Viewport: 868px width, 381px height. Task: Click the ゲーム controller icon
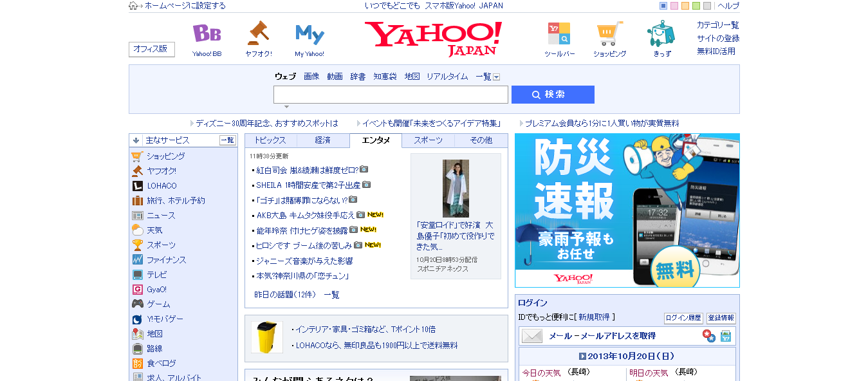coord(137,304)
